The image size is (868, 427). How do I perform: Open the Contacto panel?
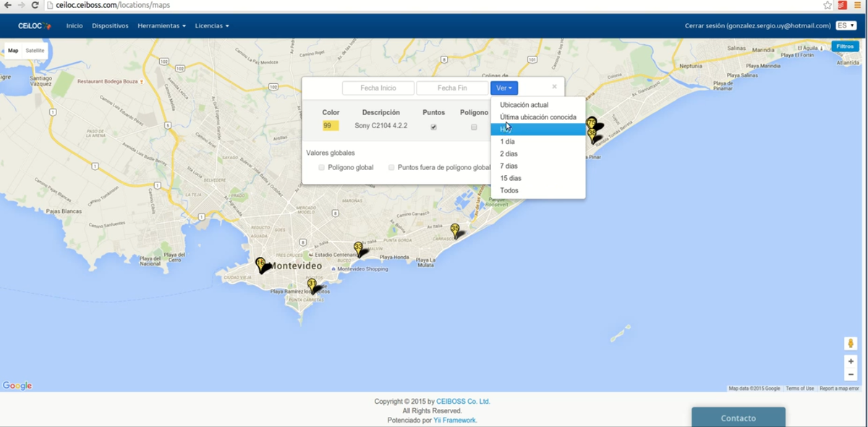[x=739, y=418]
